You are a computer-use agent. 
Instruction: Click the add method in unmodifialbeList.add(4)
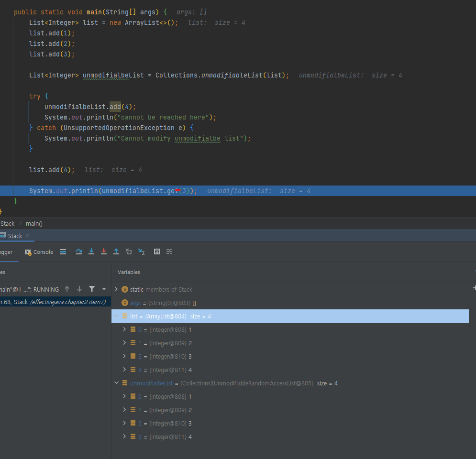click(115, 107)
